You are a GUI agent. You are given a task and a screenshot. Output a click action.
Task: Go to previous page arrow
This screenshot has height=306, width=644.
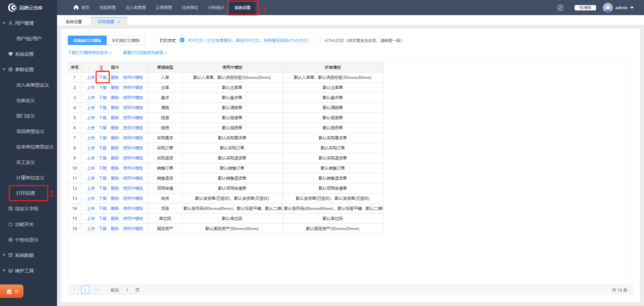74,290
